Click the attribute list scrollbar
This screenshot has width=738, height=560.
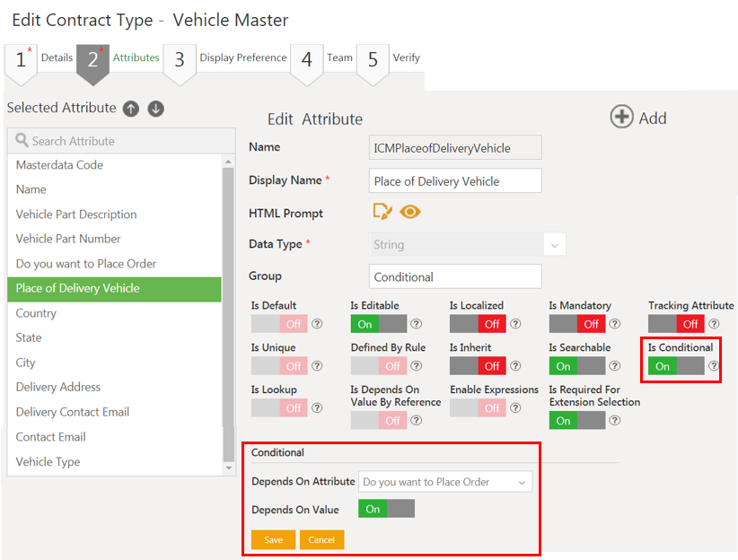(228, 314)
